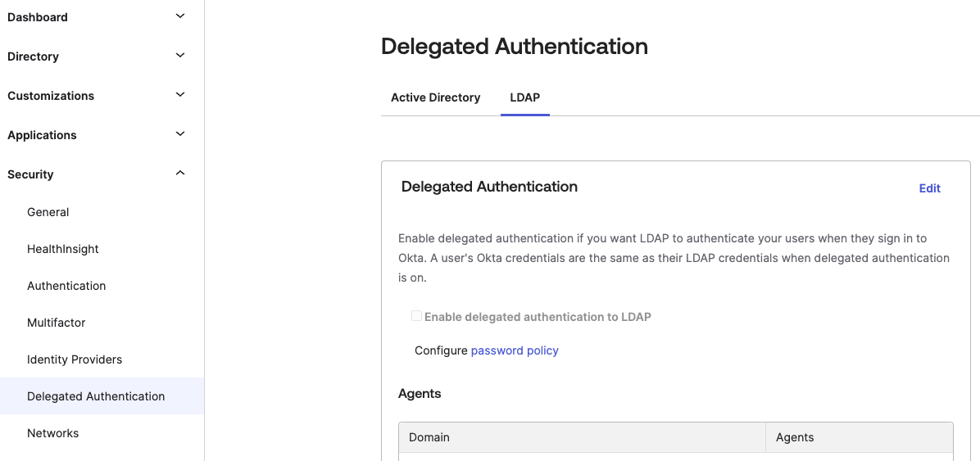Open General under Security
Screen dimensions: 980x461
pos(48,212)
